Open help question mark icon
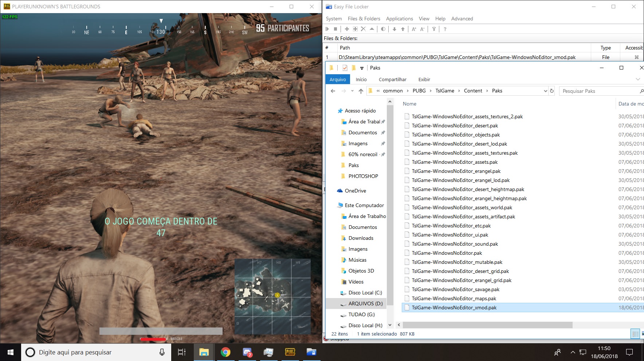The height and width of the screenshot is (361, 644). [445, 29]
